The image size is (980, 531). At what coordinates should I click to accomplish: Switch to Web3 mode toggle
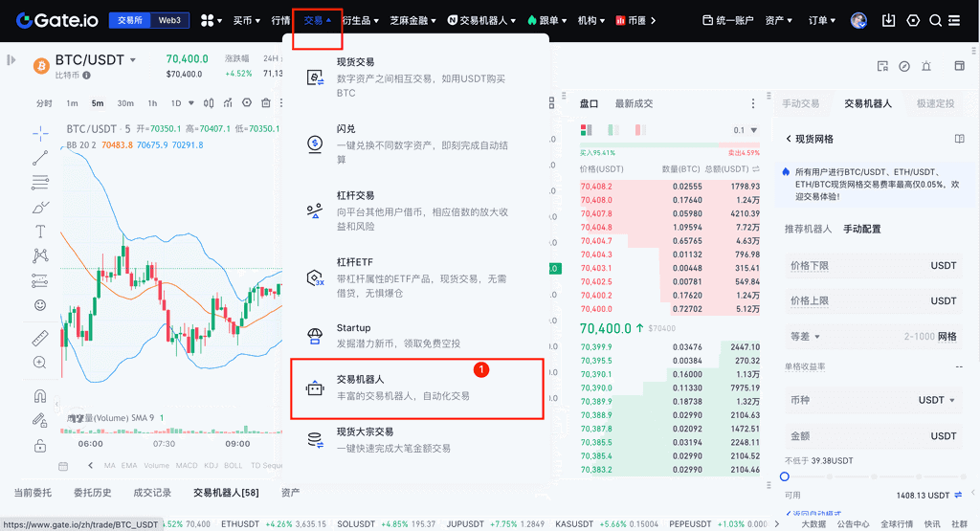(169, 20)
